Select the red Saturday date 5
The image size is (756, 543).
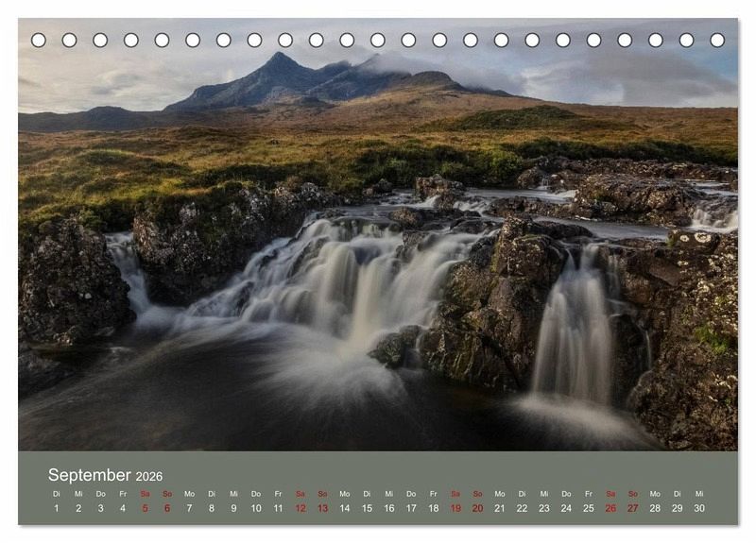(x=145, y=508)
